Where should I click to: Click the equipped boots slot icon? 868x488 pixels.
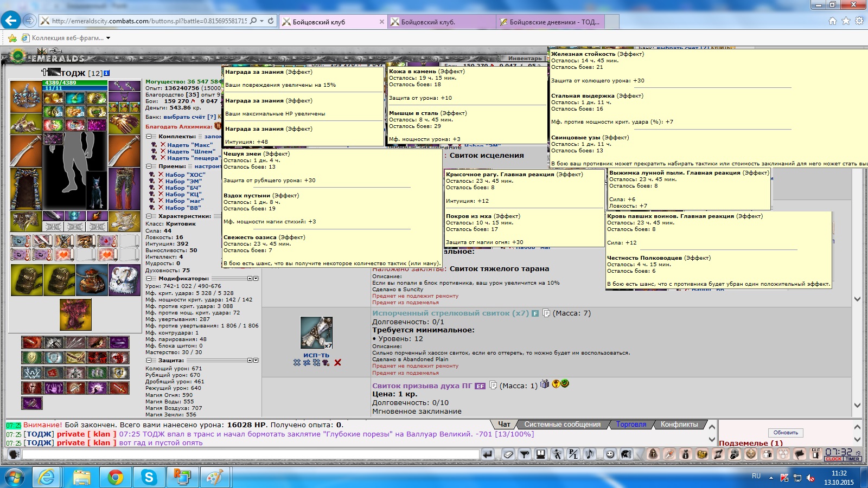click(x=124, y=221)
